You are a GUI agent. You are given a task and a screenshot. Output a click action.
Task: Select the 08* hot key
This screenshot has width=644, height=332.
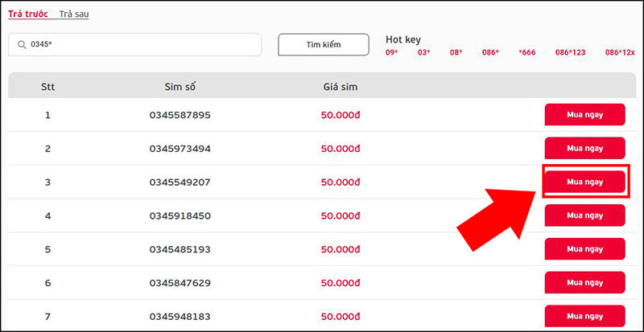click(x=456, y=52)
